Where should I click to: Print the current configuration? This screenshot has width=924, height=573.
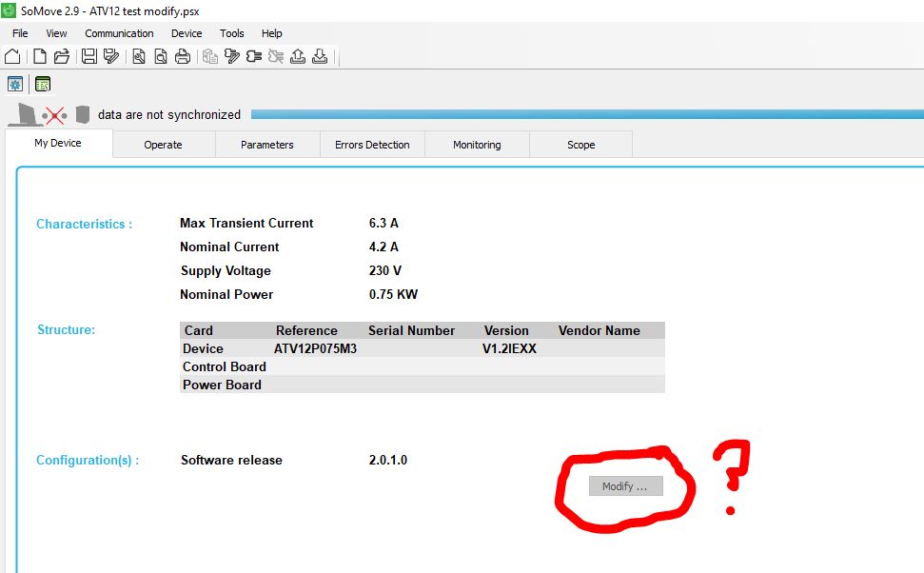click(x=183, y=56)
